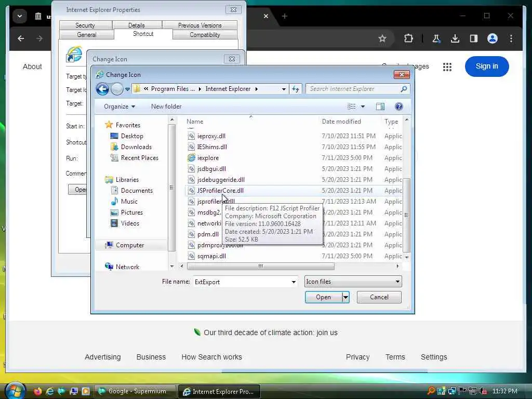The width and height of the screenshot is (532, 399).
Task: Open the Organize menu
Action: tap(119, 107)
